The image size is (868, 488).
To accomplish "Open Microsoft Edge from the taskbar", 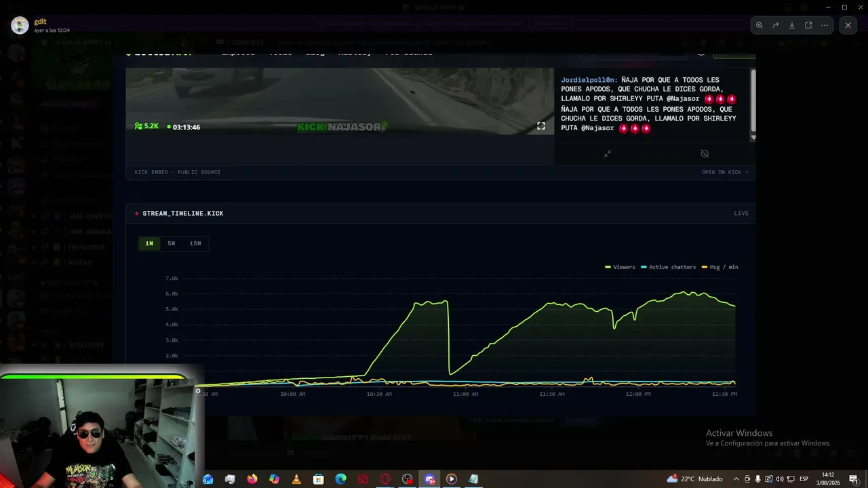I will pos(341,479).
